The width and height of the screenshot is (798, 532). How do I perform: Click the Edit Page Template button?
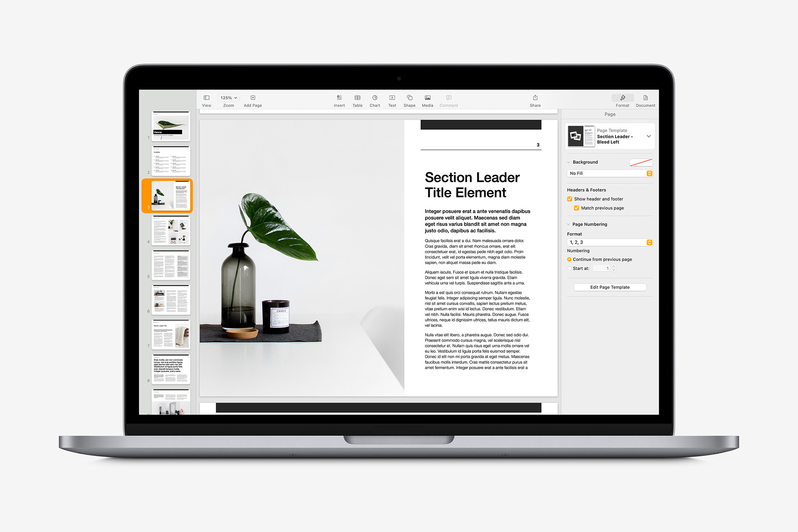(x=611, y=287)
